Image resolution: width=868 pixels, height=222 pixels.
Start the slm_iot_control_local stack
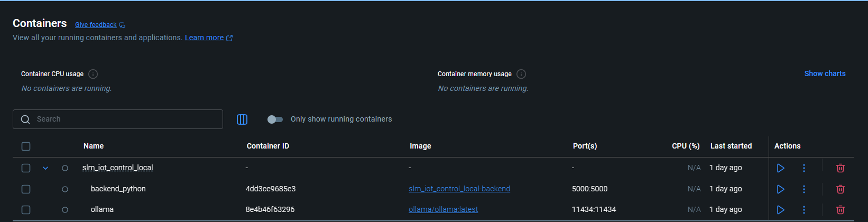click(x=780, y=168)
